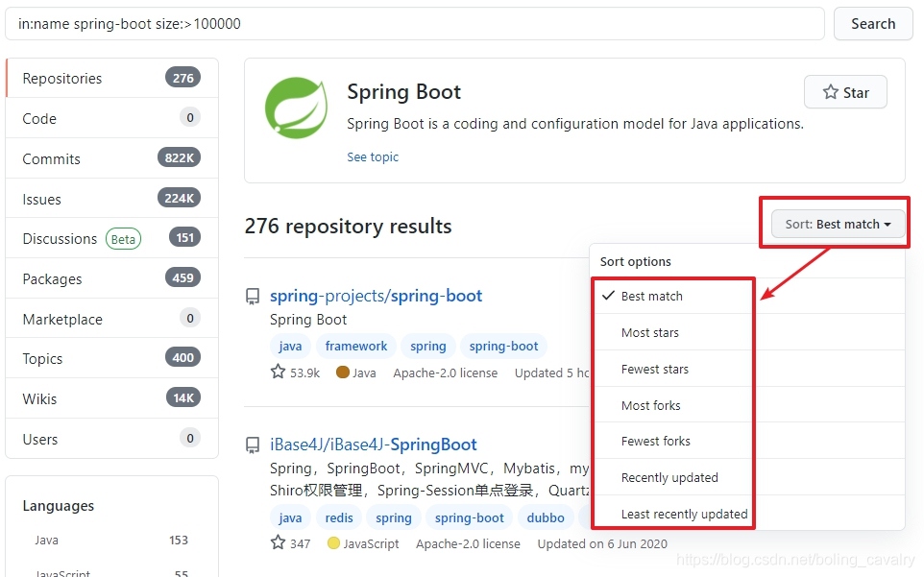This screenshot has height=577, width=924.
Task: Follow the See topic link
Action: (373, 157)
